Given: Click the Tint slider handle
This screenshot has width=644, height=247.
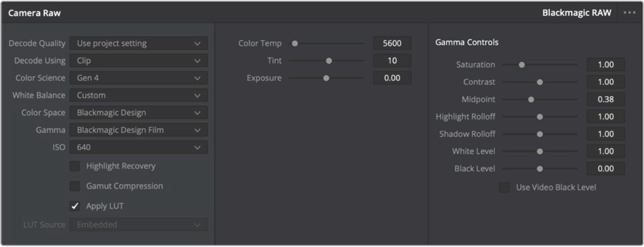Looking at the screenshot, I should 329,61.
